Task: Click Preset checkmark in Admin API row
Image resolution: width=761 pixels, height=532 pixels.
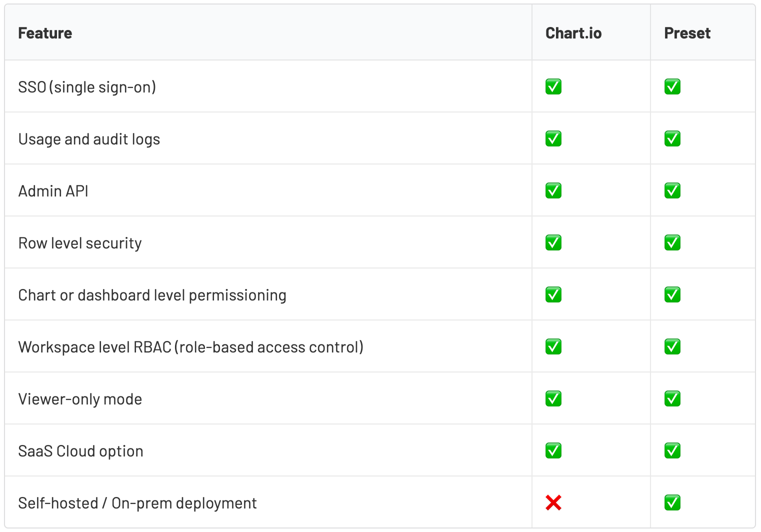Action: tap(672, 190)
